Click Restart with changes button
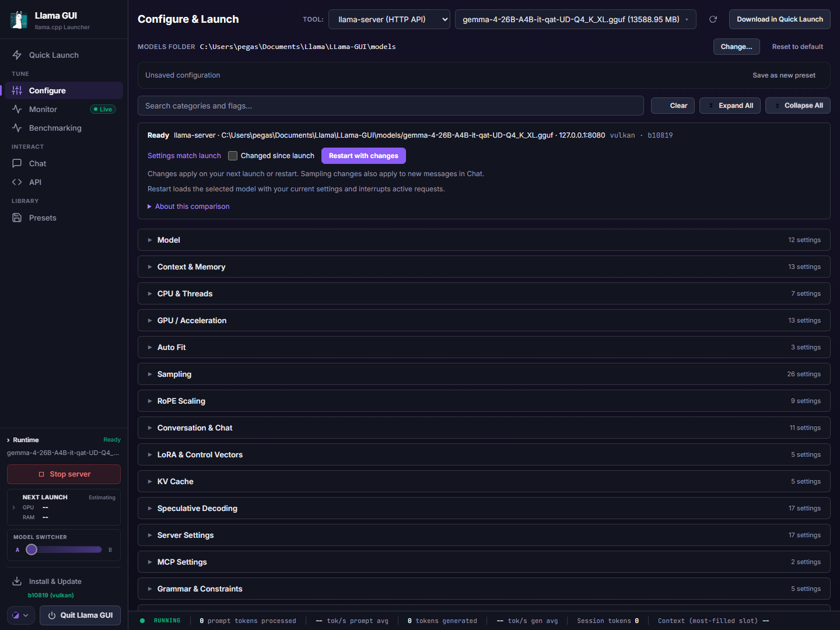 point(363,156)
